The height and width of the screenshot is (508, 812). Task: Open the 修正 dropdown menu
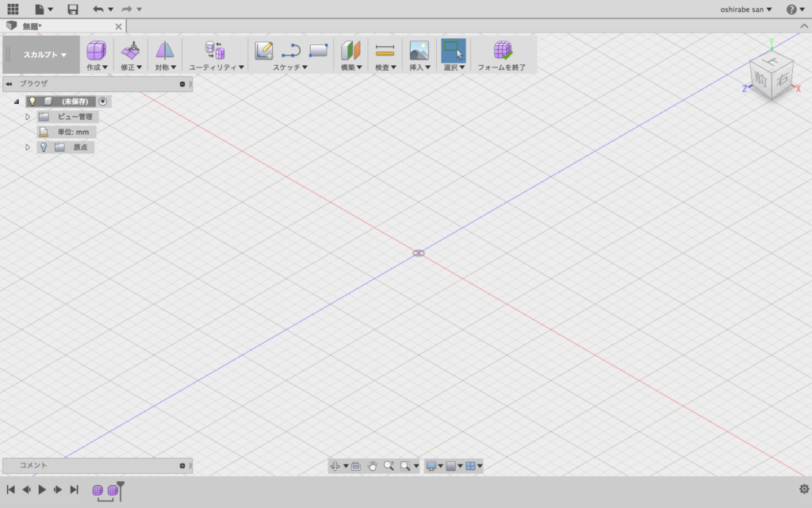(131, 67)
